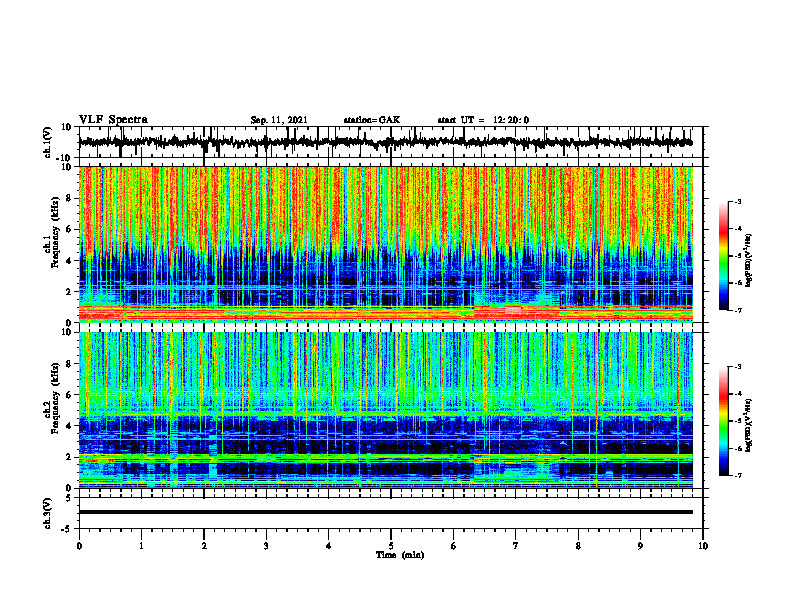Screen dimensions: 792x612
Task: Click the "station=GAK" header text
Action: pos(372,120)
